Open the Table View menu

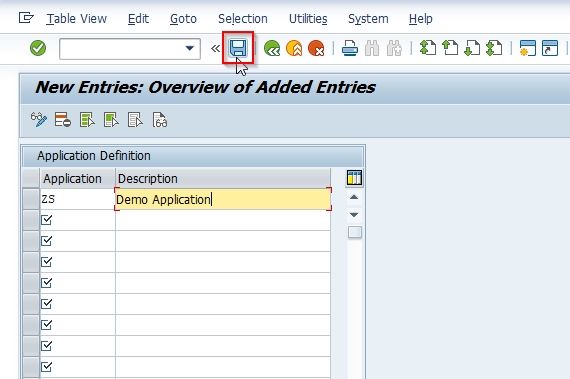pyautogui.click(x=77, y=19)
